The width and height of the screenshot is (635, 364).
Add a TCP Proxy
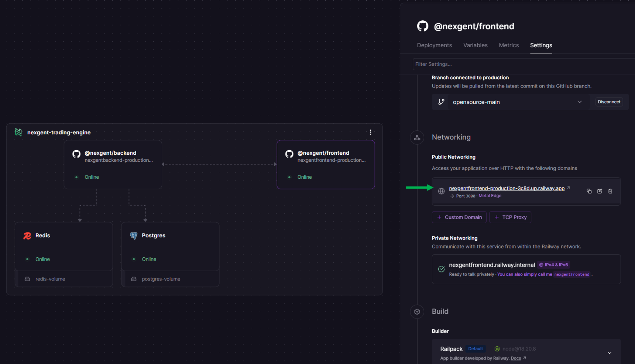(510, 217)
